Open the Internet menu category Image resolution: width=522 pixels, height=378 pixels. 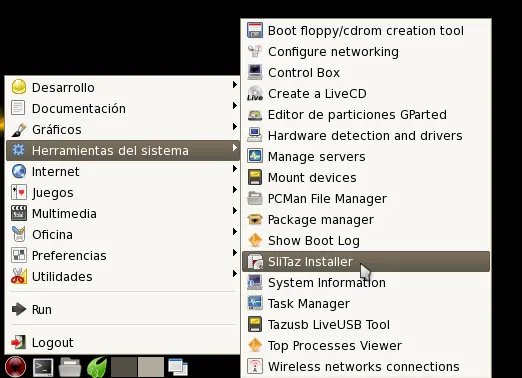(123, 171)
